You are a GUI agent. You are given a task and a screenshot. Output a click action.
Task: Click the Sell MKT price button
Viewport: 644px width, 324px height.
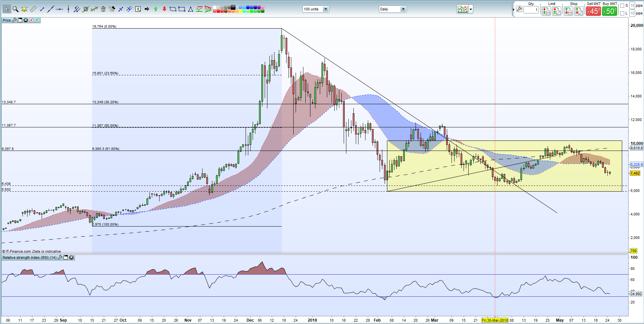pyautogui.click(x=593, y=11)
